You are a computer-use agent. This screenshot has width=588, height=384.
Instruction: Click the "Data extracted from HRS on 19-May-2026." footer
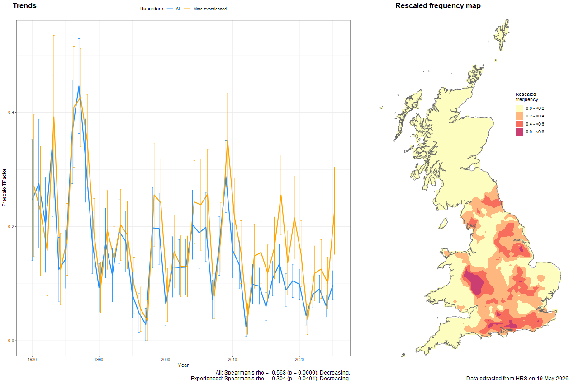(x=518, y=378)
